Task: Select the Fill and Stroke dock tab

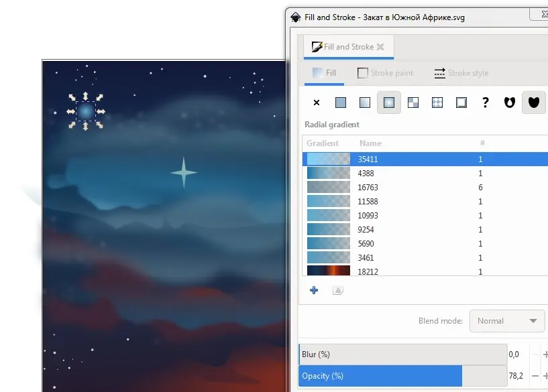Action: [348, 47]
